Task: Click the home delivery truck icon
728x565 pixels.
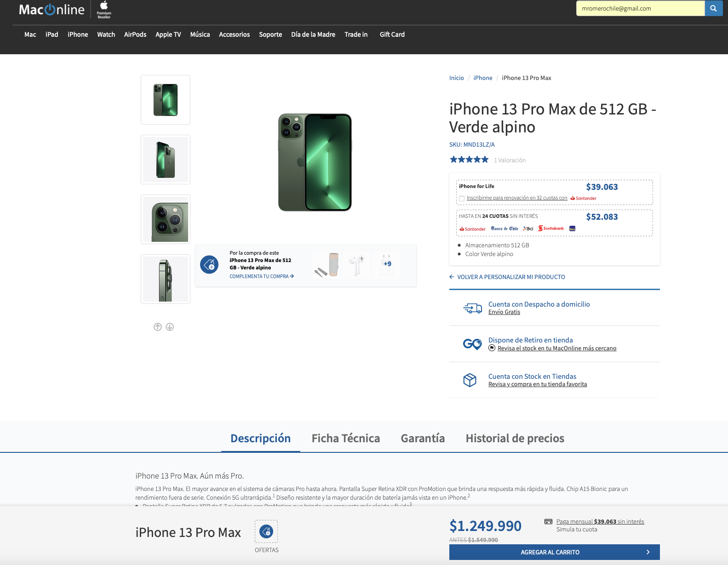Action: [472, 308]
